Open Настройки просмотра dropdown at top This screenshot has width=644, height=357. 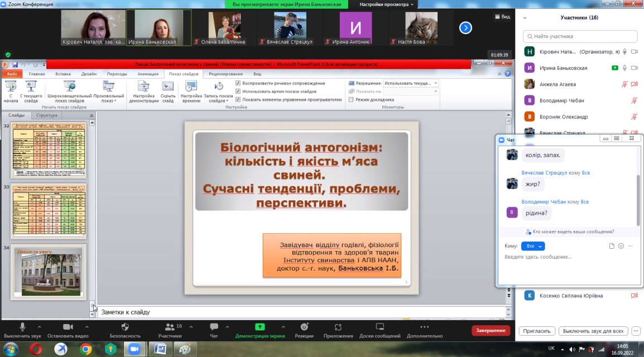(387, 4)
